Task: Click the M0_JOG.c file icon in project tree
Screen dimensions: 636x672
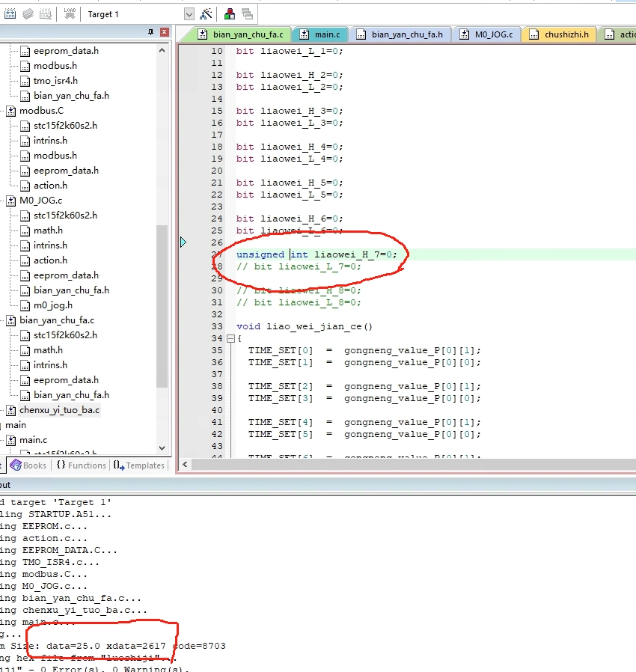Action: (x=11, y=201)
